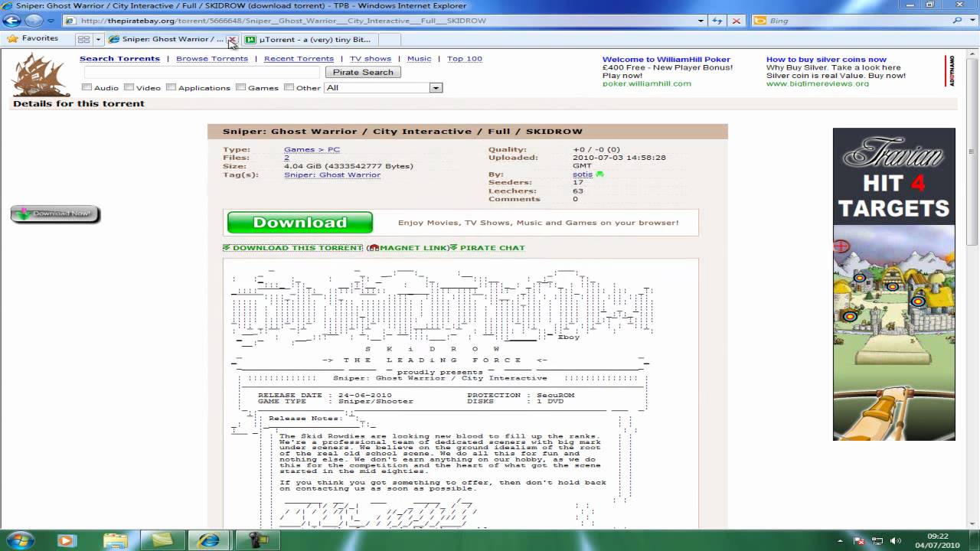Open the Games > PC type link
Screen dimensions: 980x551
312,150
